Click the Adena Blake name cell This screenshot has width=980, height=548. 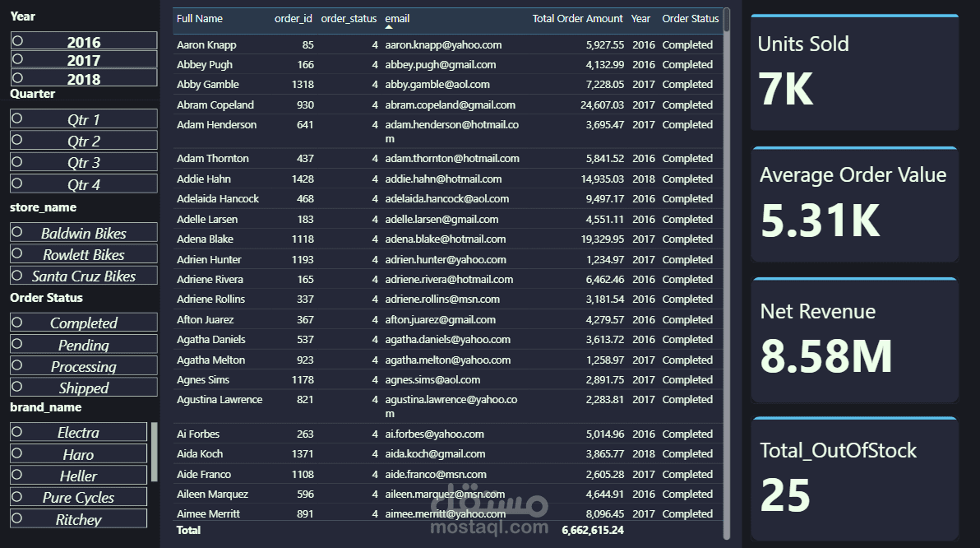coord(205,239)
